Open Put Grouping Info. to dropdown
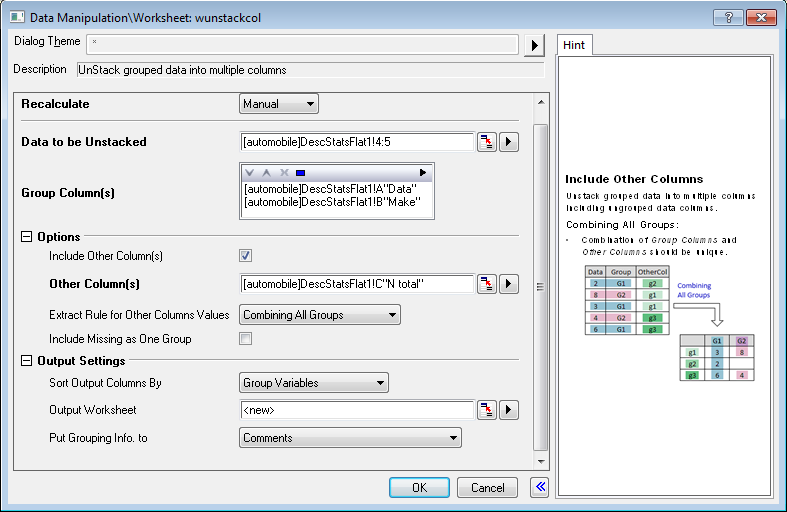This screenshot has width=787, height=512. pos(350,438)
